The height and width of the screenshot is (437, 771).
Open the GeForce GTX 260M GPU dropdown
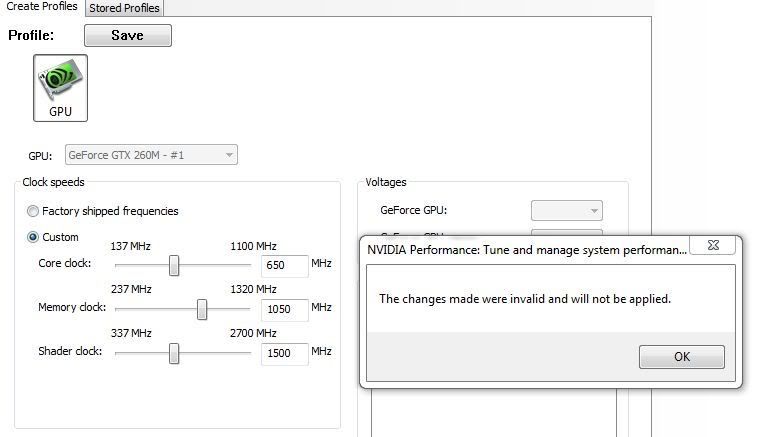click(x=151, y=155)
